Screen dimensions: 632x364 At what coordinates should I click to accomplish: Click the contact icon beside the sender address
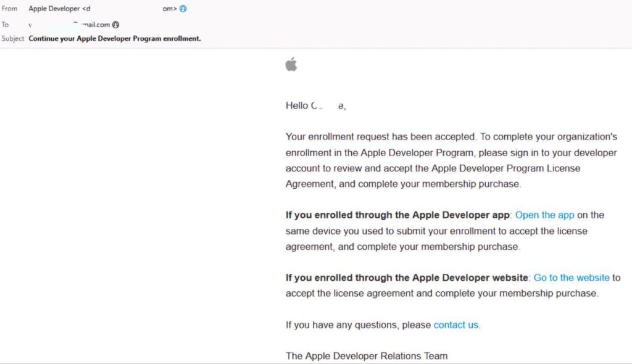click(183, 9)
